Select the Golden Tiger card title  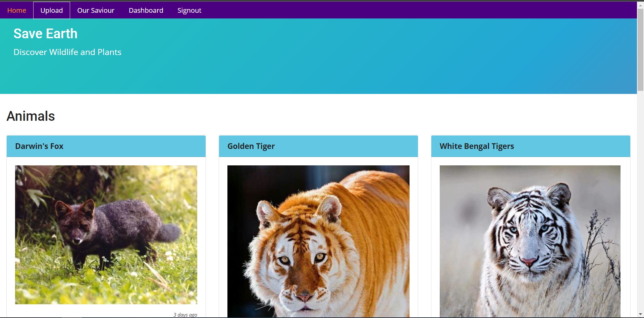[x=251, y=146]
